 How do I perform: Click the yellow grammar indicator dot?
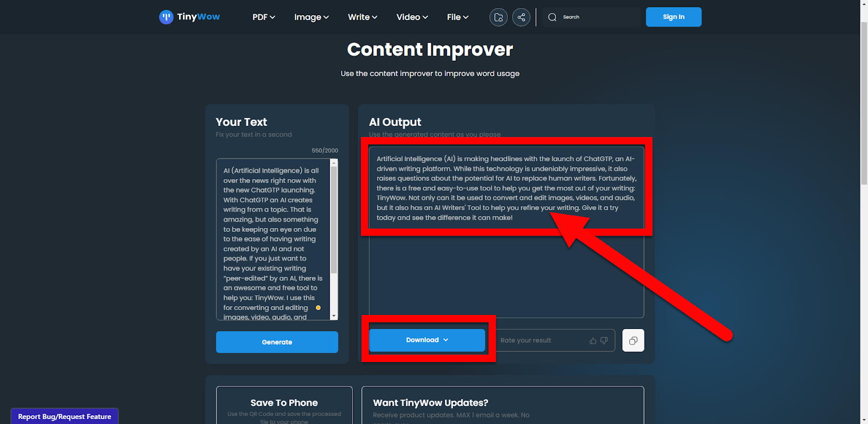[x=318, y=308]
